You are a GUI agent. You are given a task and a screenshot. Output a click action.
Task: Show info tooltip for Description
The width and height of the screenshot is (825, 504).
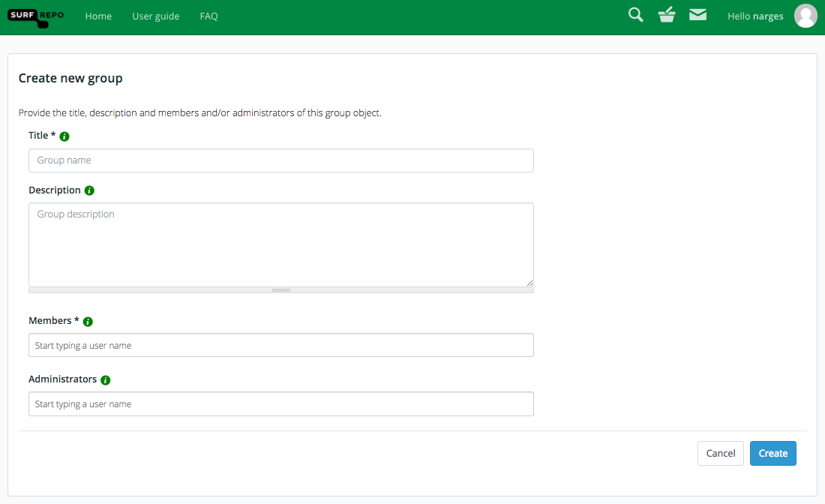point(89,190)
